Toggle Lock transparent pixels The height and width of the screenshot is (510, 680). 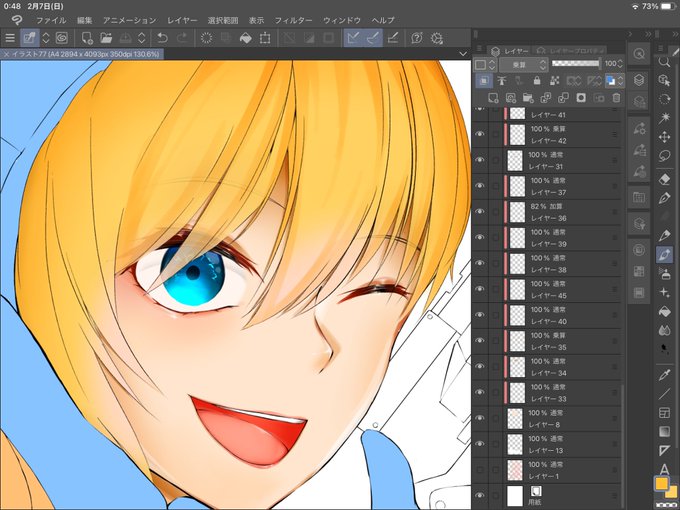point(554,81)
